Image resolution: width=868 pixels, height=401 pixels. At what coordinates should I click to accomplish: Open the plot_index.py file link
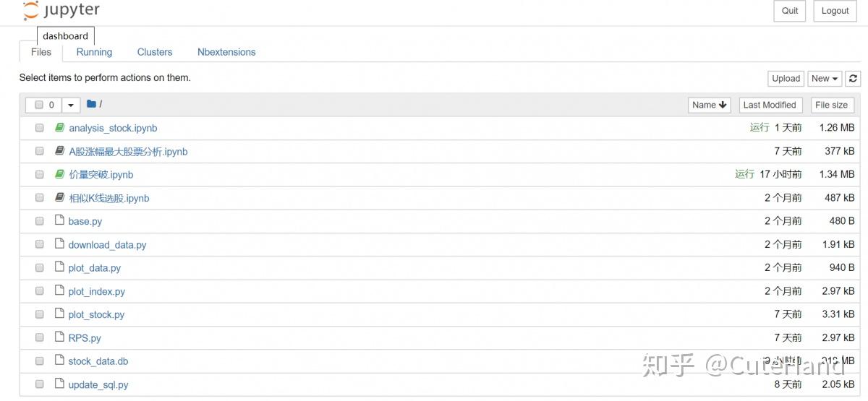96,291
